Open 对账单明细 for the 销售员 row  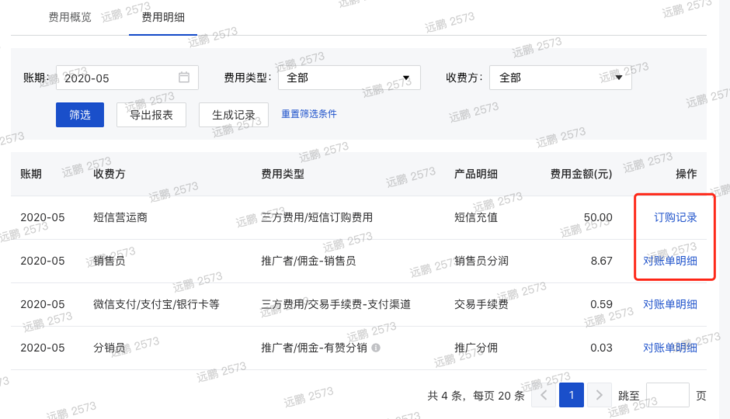point(669,261)
